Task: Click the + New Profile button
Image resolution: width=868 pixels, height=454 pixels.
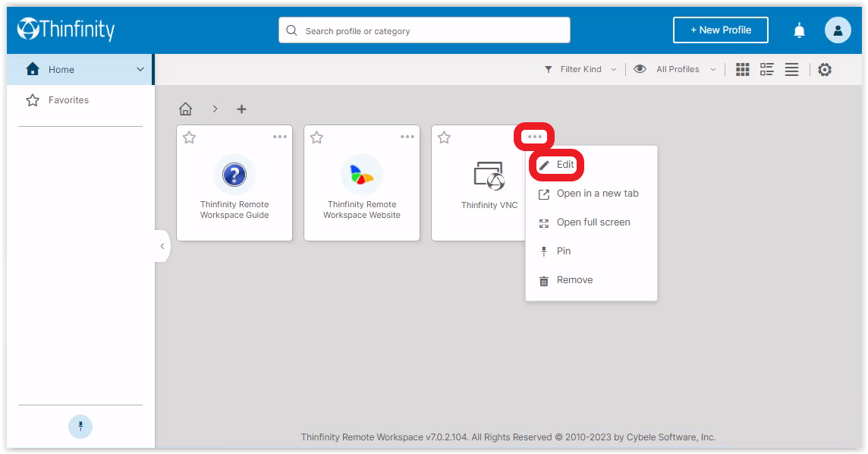Action: (720, 30)
